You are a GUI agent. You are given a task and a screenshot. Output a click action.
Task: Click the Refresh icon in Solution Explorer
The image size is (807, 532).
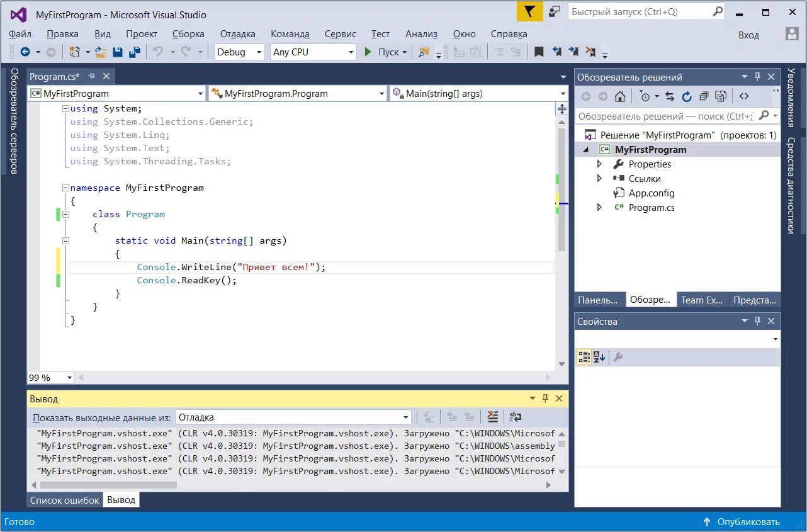pos(687,96)
